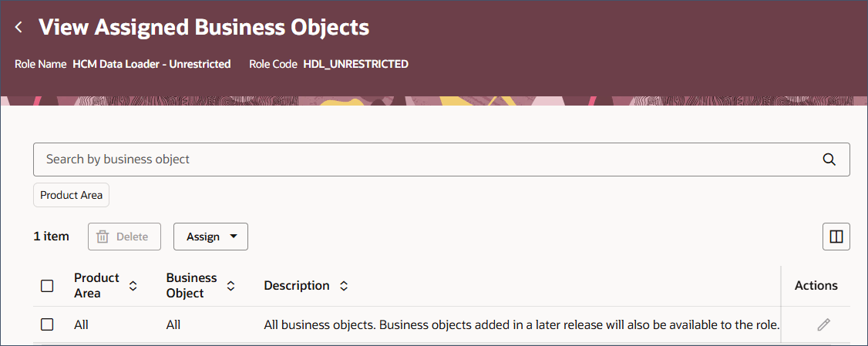Sort by Business Object column arrows

tap(230, 286)
